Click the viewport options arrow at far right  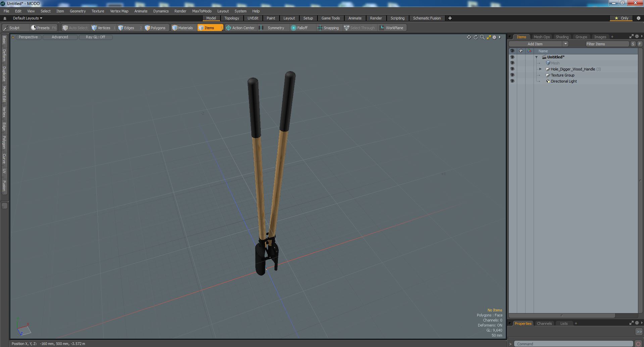[x=500, y=37]
